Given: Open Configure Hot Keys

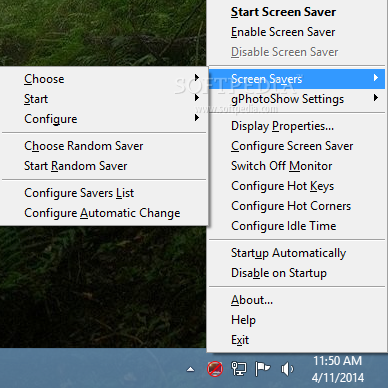Looking at the screenshot, I should coord(297,186).
